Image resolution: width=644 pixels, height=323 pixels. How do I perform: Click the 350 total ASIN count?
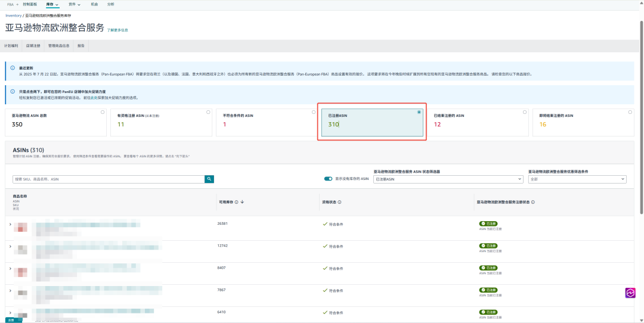click(x=17, y=125)
